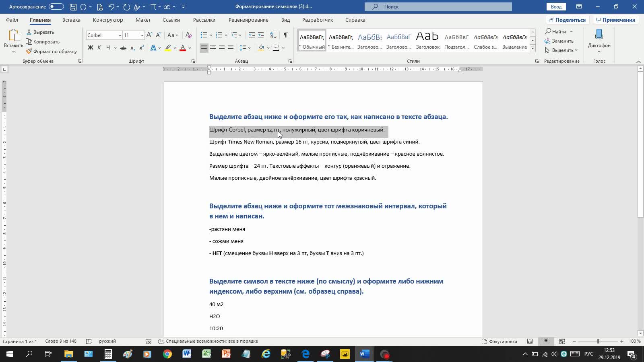Select the Заголовок style

(427, 40)
